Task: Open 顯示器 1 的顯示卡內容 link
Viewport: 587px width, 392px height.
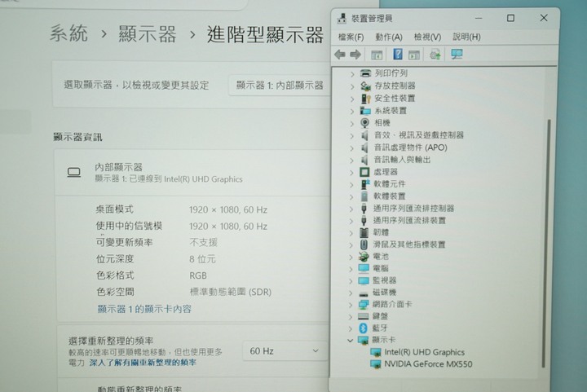Action: [x=144, y=309]
